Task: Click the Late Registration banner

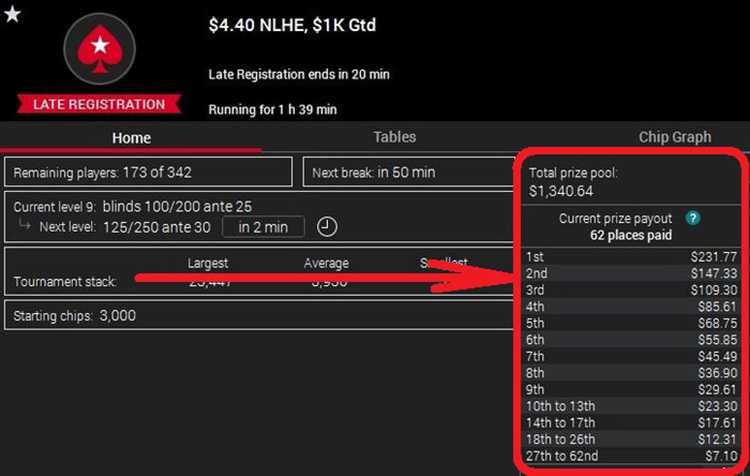Action: click(x=99, y=104)
